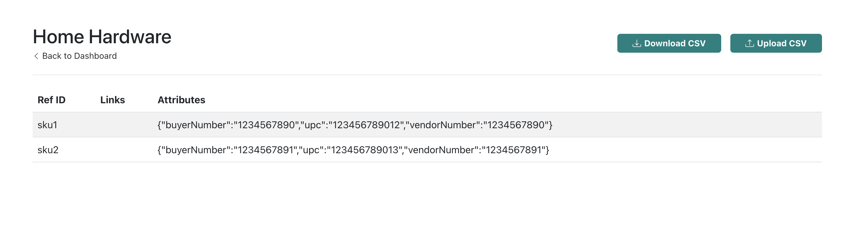Click the sku1 attributes JSON text
The image size is (868, 226).
[355, 125]
